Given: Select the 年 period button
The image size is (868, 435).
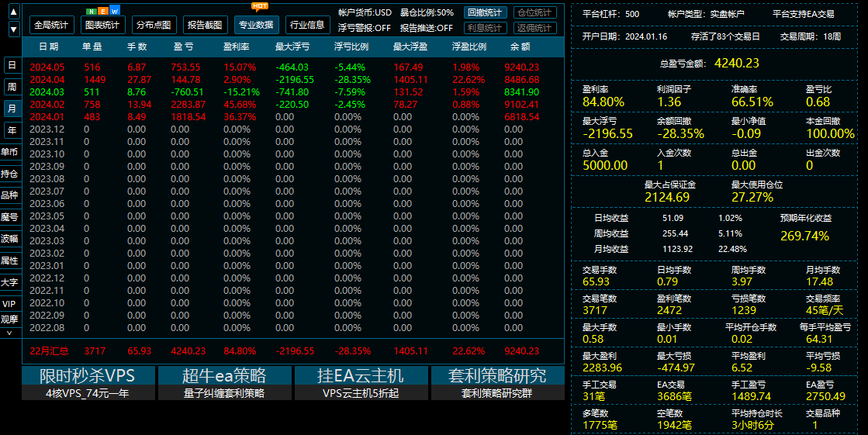Looking at the screenshot, I should click(12, 130).
